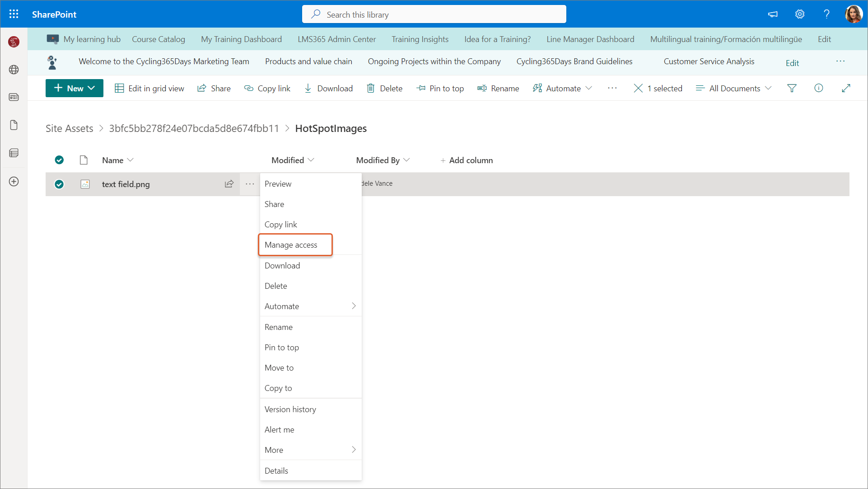This screenshot has height=489, width=868.
Task: Select Manage access in context menu
Action: coord(295,244)
